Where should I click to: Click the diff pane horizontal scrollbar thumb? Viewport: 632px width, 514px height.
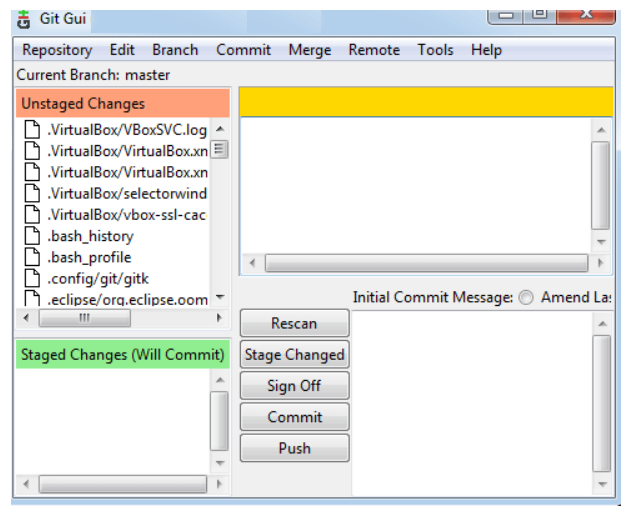tap(426, 263)
